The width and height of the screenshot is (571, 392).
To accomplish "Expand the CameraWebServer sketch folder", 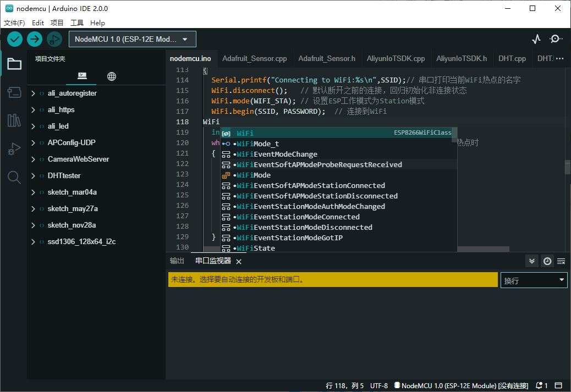I will coord(33,159).
